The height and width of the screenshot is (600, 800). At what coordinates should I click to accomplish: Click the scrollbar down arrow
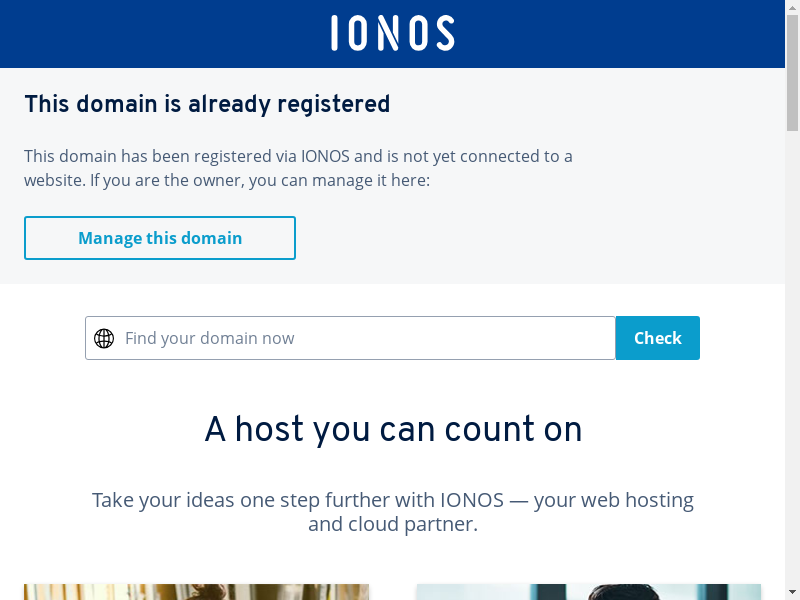(x=792, y=592)
